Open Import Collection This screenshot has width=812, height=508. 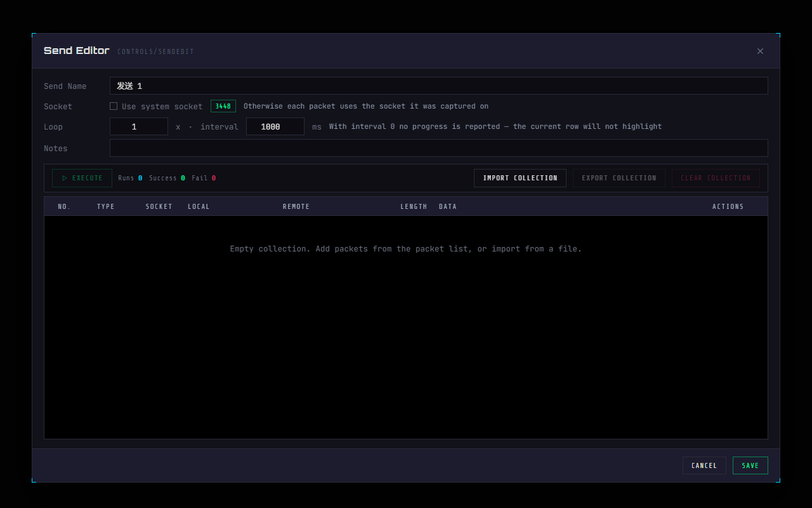[x=520, y=178]
